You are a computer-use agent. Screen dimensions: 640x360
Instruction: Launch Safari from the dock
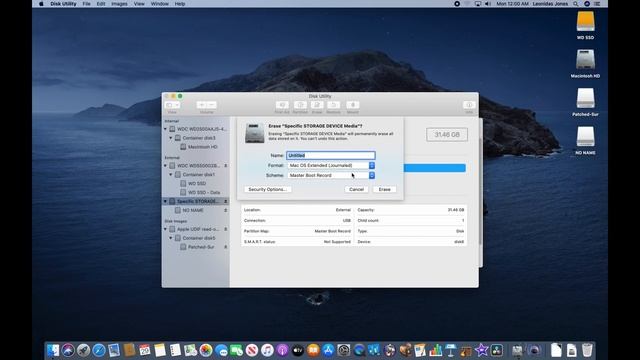(99, 350)
